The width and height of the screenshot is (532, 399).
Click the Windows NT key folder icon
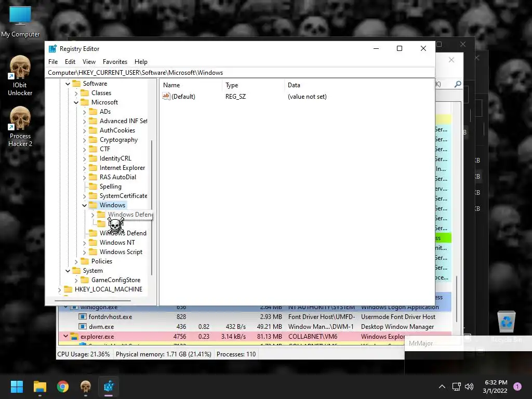point(93,243)
